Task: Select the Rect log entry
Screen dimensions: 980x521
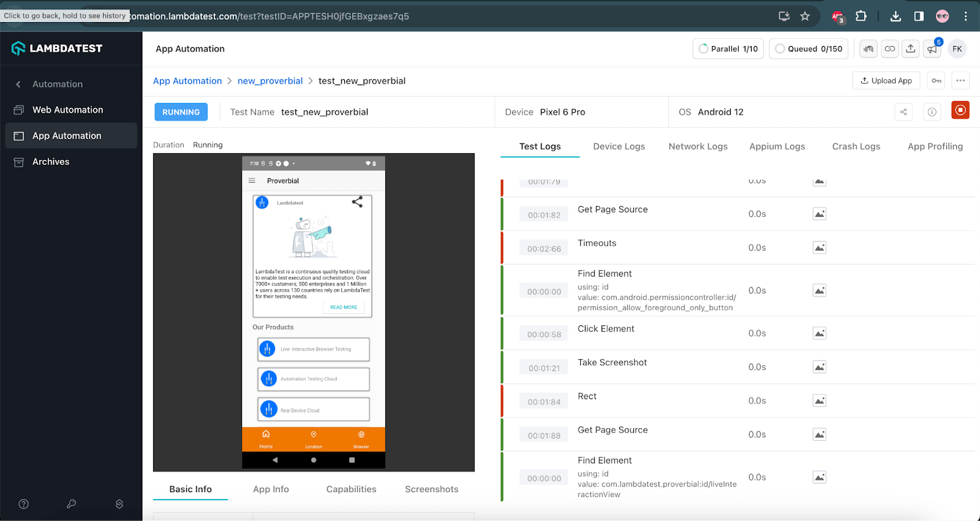Action: tap(737, 401)
